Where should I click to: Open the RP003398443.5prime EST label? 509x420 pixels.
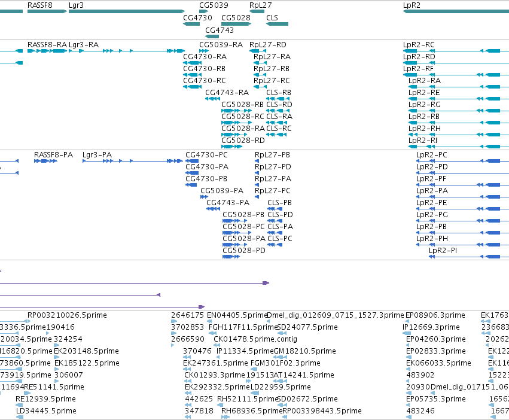[x=322, y=411]
